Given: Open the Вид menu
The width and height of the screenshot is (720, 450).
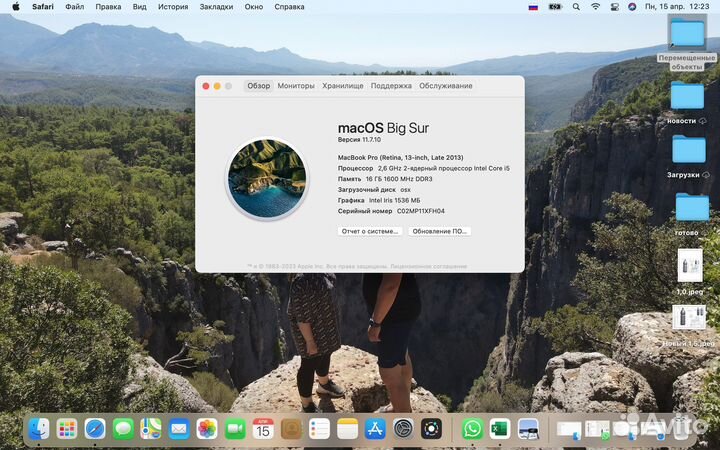Looking at the screenshot, I should tap(140, 7).
